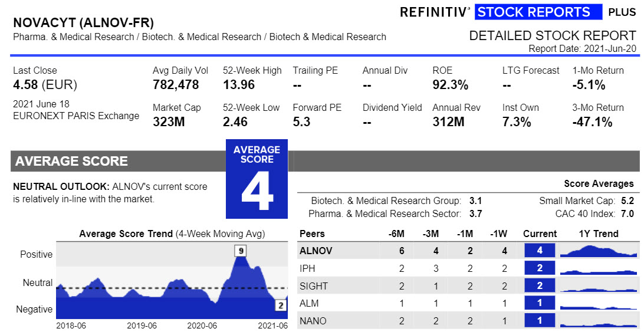This screenshot has width=644, height=332.
Task: Click the Forward PE value 5.3
Action: click(x=301, y=122)
